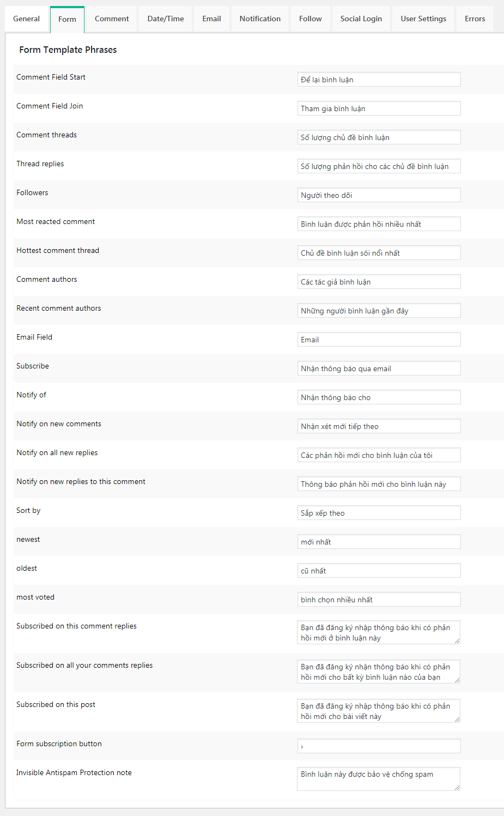Click the Comment Field Start input
504x816 pixels.
click(379, 80)
